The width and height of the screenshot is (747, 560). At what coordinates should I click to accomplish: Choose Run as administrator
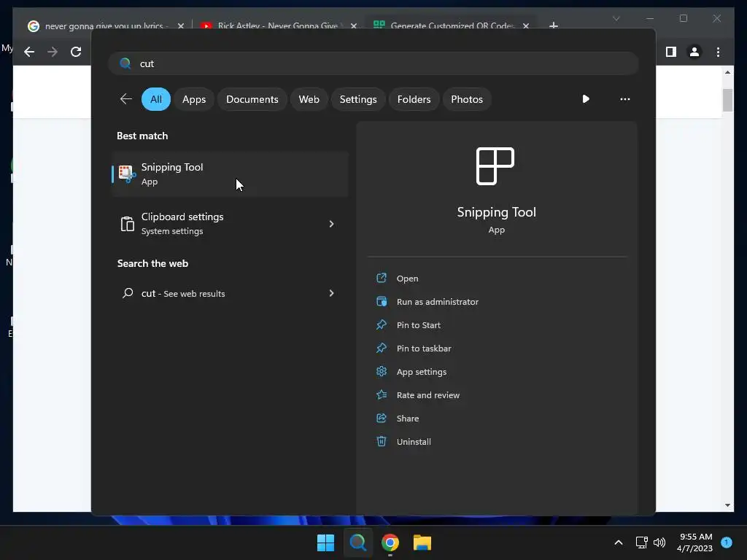[438, 302]
